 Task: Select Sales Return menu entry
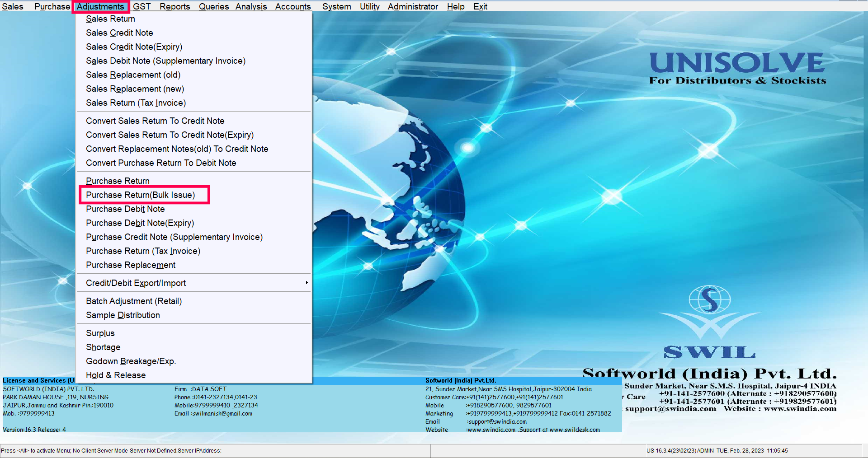click(x=194, y=19)
